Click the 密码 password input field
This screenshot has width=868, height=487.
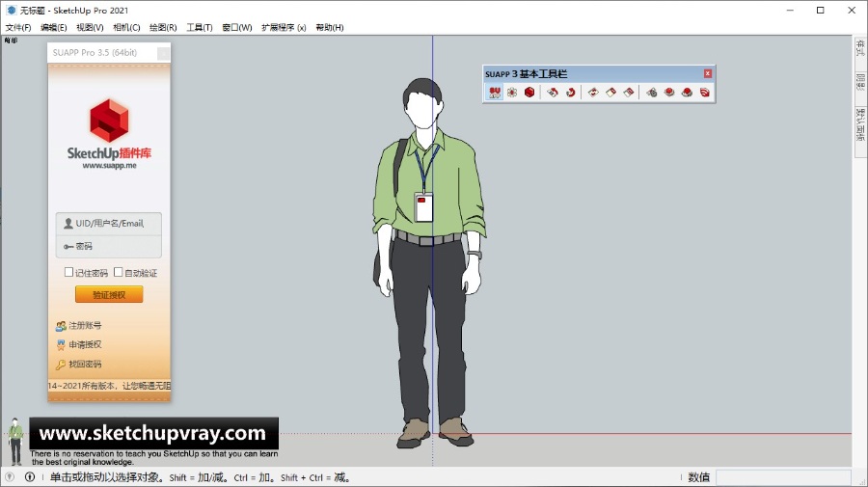click(109, 247)
